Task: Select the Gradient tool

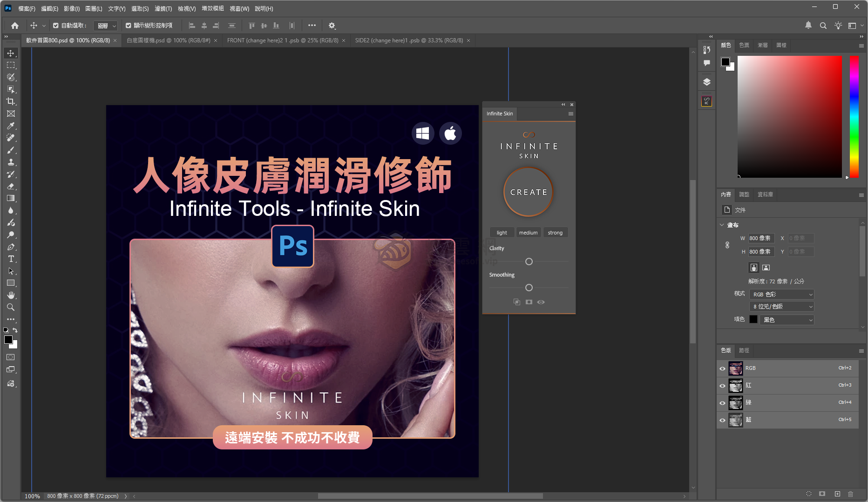Action: point(11,198)
